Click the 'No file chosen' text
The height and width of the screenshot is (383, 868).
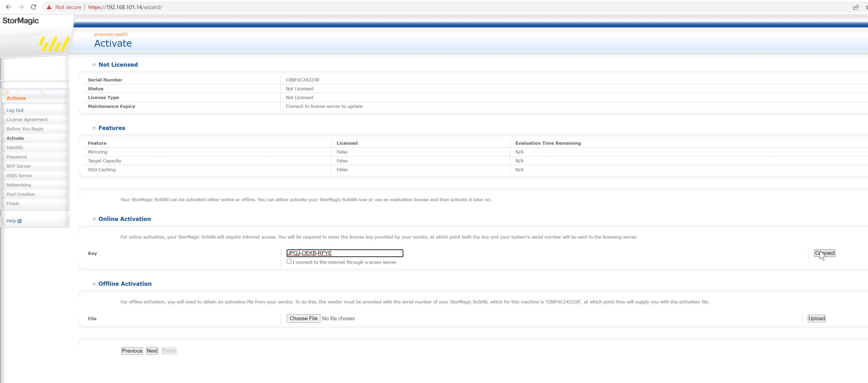click(x=338, y=318)
